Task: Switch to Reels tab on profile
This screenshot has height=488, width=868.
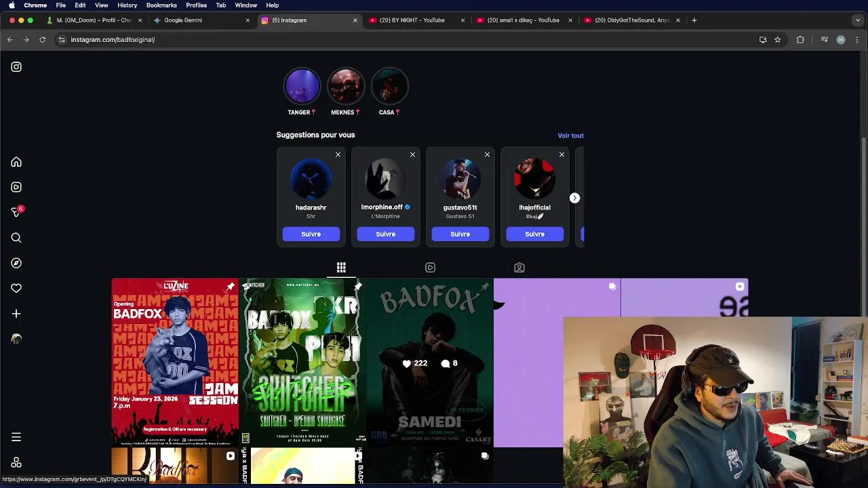Action: tap(430, 268)
